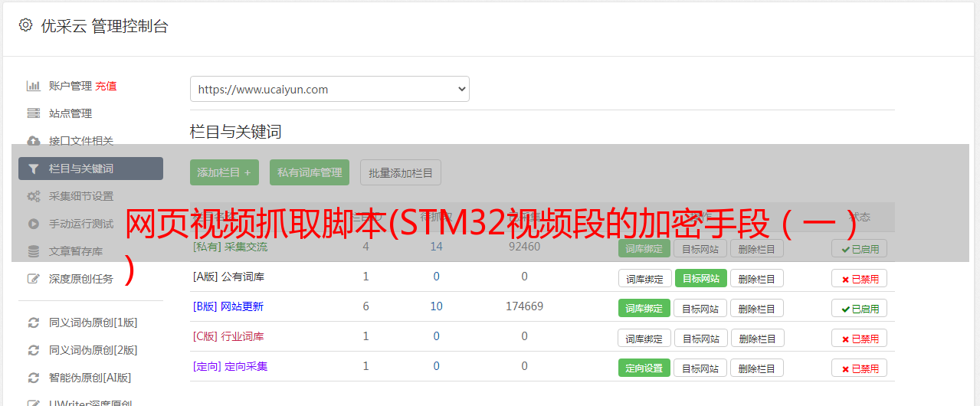
Task: Click the server icon for 站点管理
Action: tap(34, 113)
